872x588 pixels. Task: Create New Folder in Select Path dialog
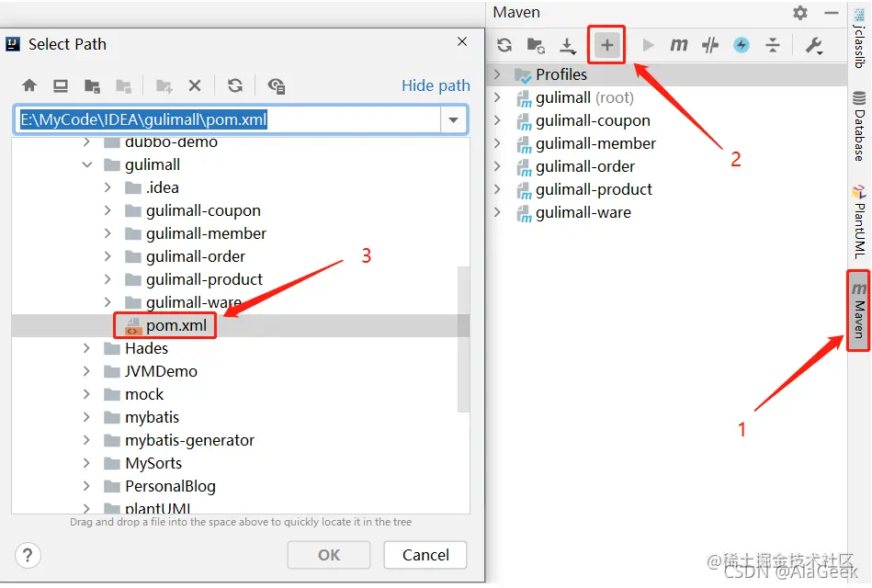(164, 86)
